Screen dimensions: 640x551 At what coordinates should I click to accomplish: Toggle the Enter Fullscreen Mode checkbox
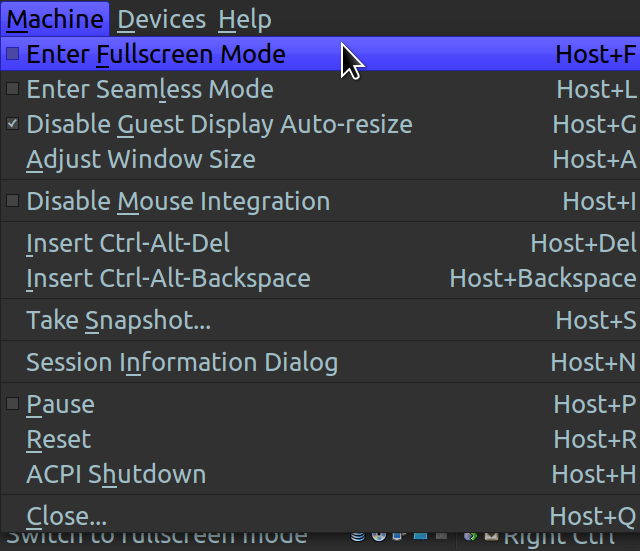(x=13, y=54)
